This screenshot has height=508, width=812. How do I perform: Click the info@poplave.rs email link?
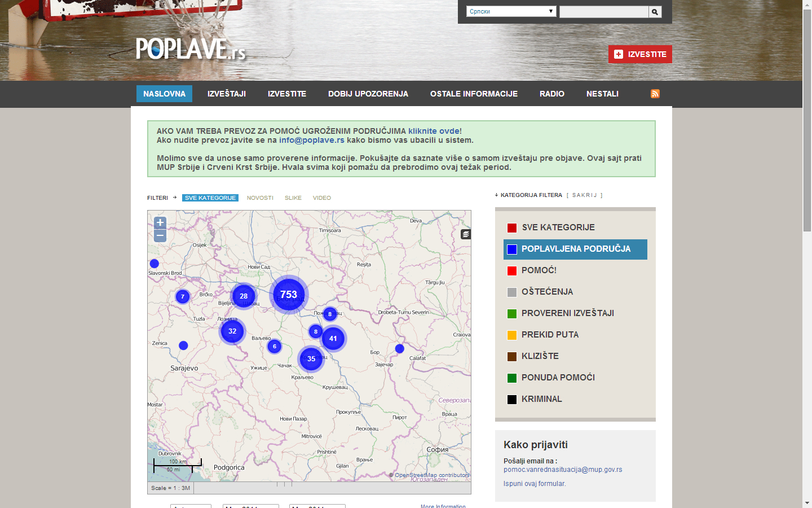tap(312, 140)
